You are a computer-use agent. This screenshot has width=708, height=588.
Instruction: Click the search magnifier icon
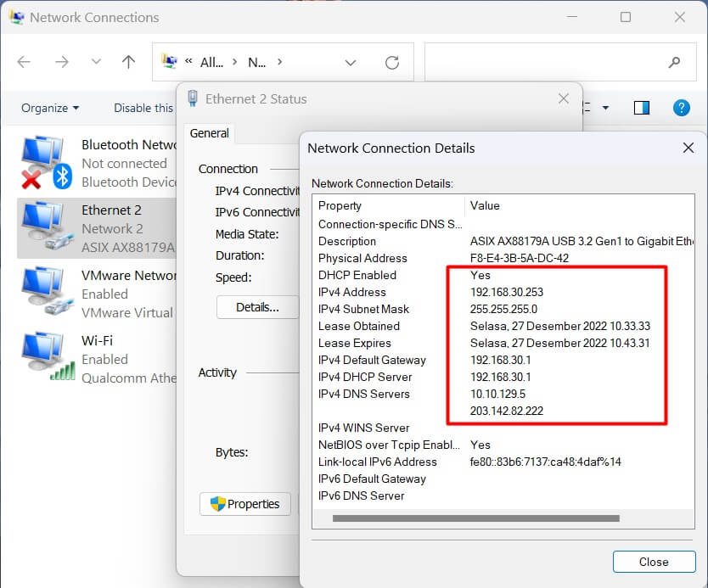(675, 62)
